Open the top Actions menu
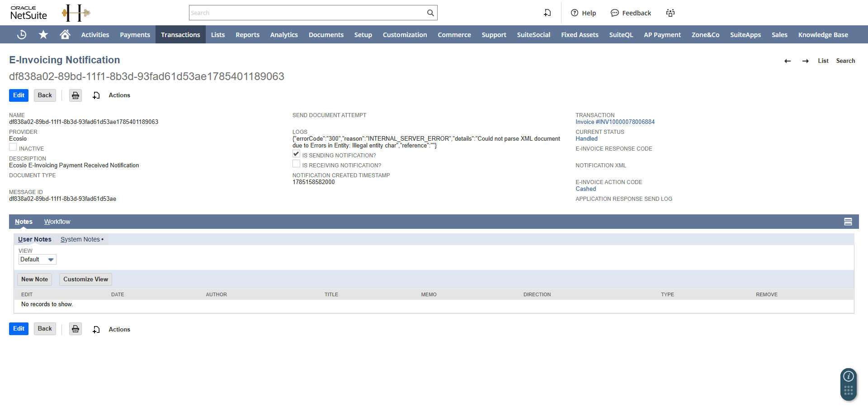Screen dimensions: 868x412 point(119,95)
